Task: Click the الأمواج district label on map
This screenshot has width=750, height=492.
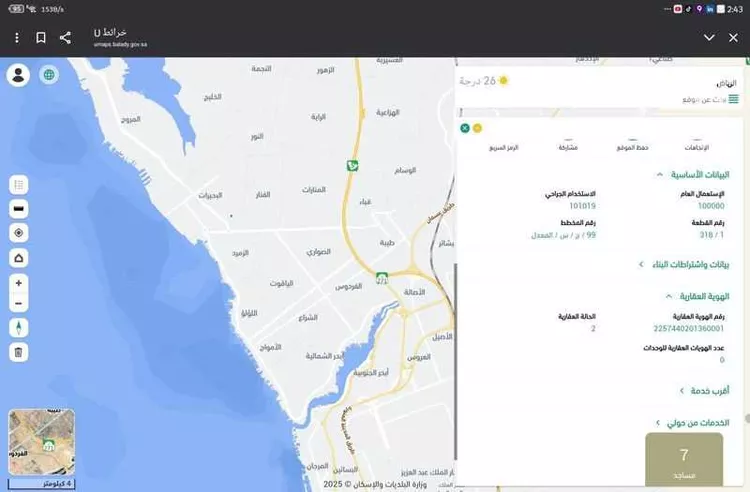Action: coord(270,347)
